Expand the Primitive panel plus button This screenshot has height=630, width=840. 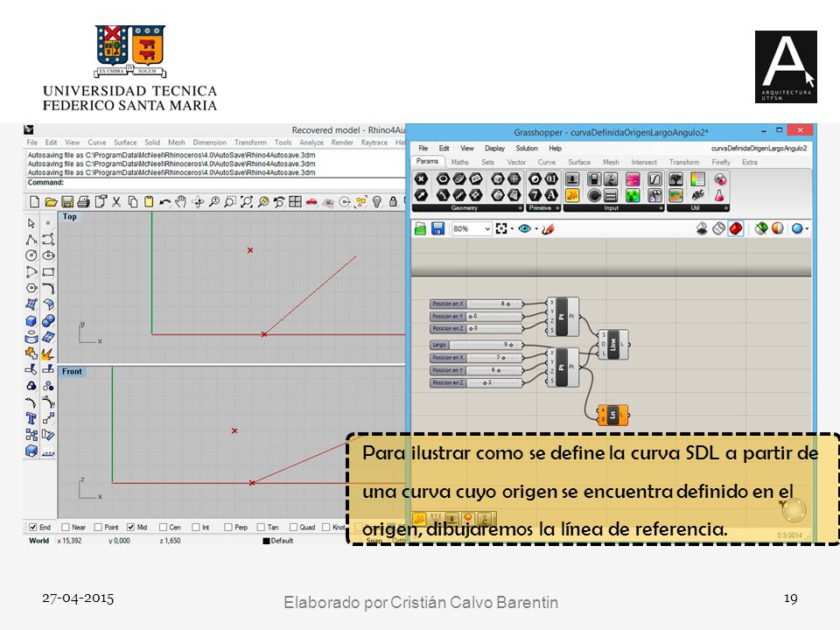click(x=557, y=208)
